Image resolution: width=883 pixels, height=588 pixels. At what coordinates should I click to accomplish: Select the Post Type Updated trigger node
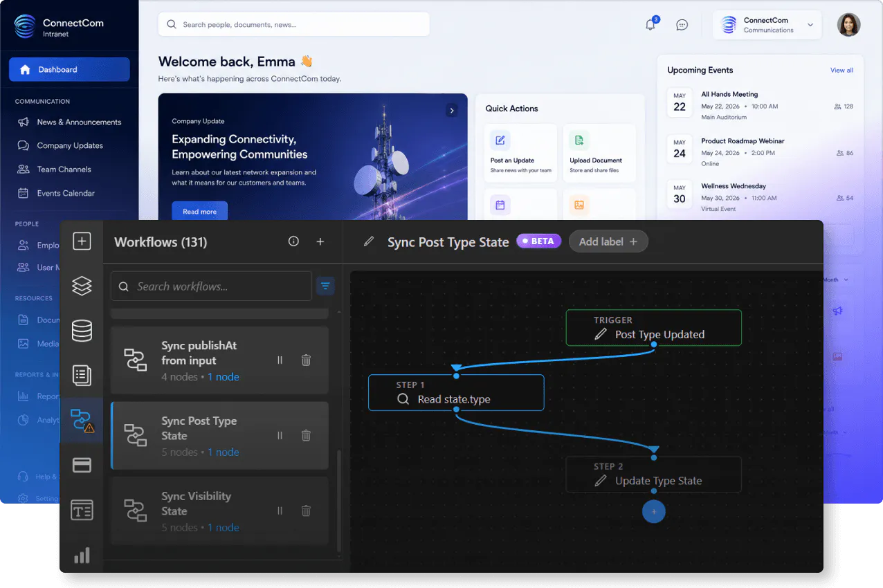(x=654, y=328)
